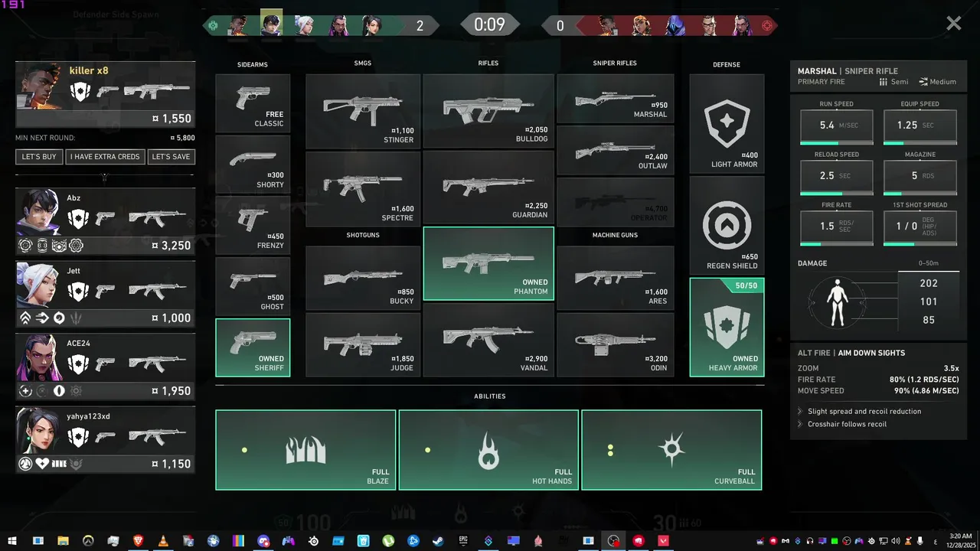Click the Magazine stat bar
Viewport: 980px width, 551px height.
[920, 193]
